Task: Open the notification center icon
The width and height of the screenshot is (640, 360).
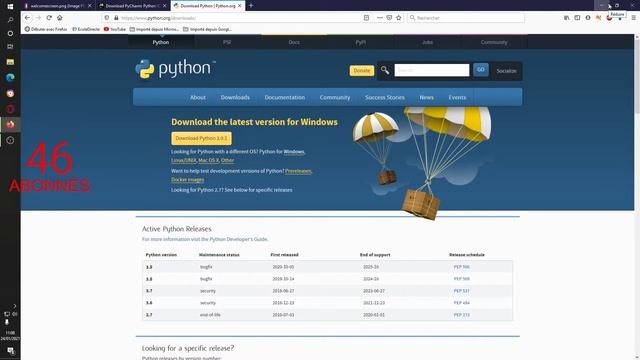Action: [x=11, y=351]
